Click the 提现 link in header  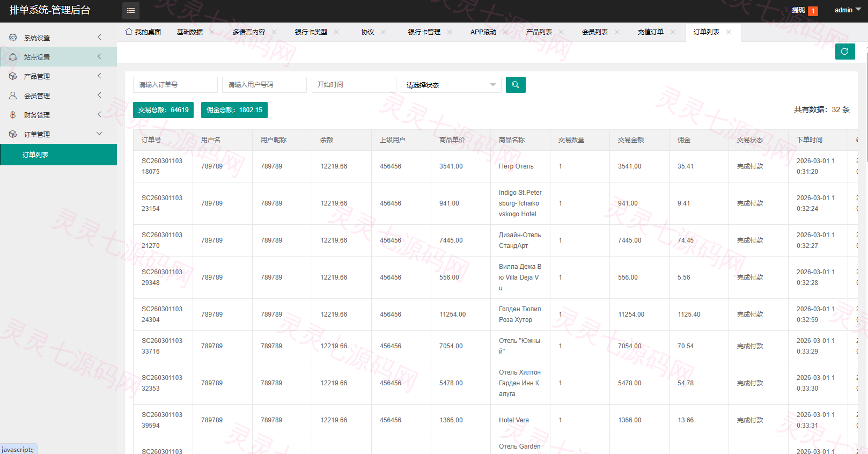pos(798,10)
